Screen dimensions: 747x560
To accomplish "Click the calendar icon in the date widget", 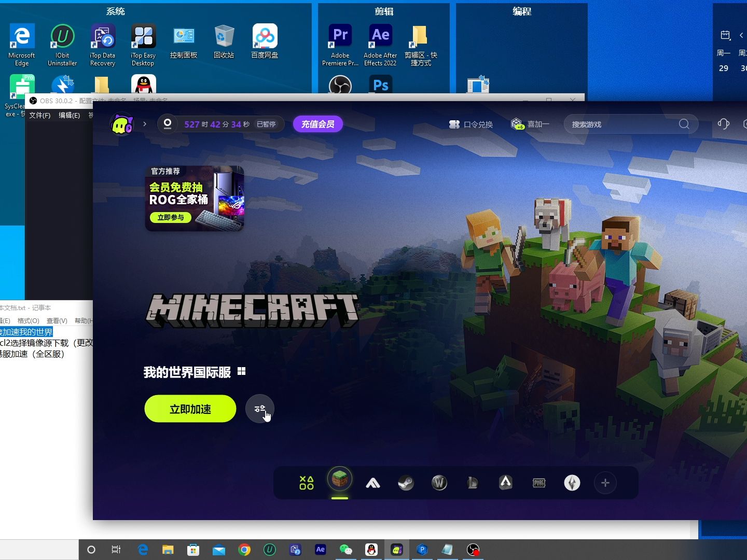I will click(725, 35).
